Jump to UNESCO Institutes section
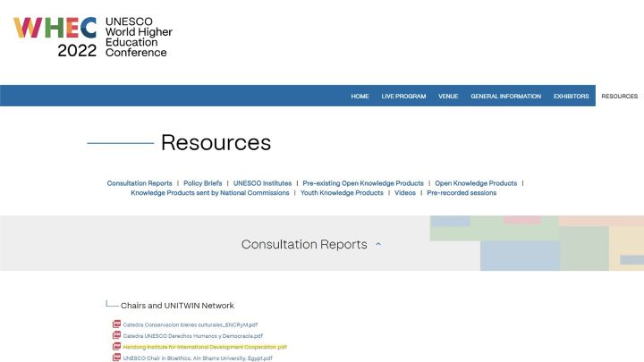The image size is (644, 362). 262,183
